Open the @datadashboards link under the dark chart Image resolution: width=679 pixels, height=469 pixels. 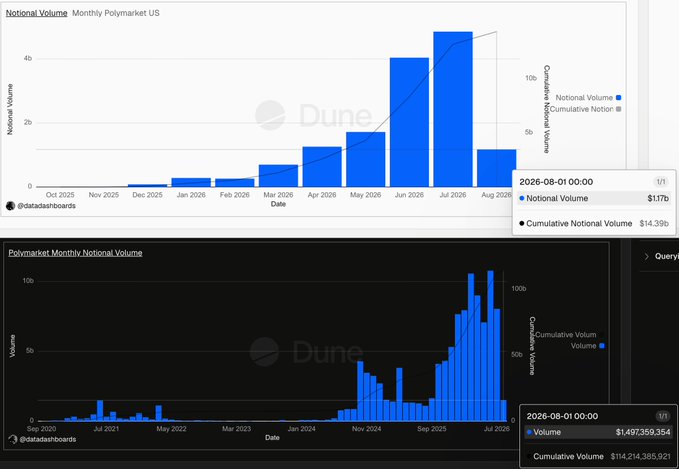pos(48,439)
